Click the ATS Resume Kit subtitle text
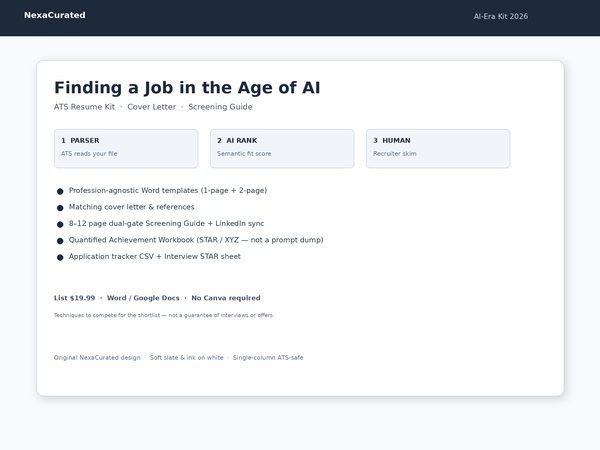Screen dimensions: 600x450 [84, 107]
